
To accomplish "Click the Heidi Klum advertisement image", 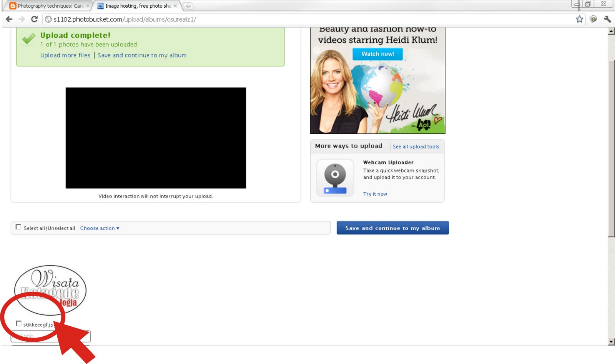I will tap(377, 81).
